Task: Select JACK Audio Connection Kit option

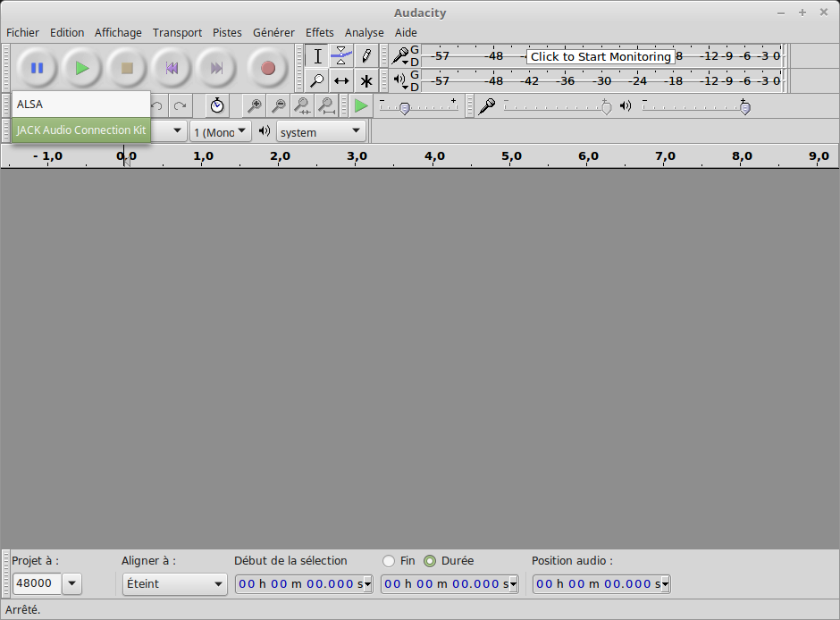Action: pyautogui.click(x=80, y=130)
